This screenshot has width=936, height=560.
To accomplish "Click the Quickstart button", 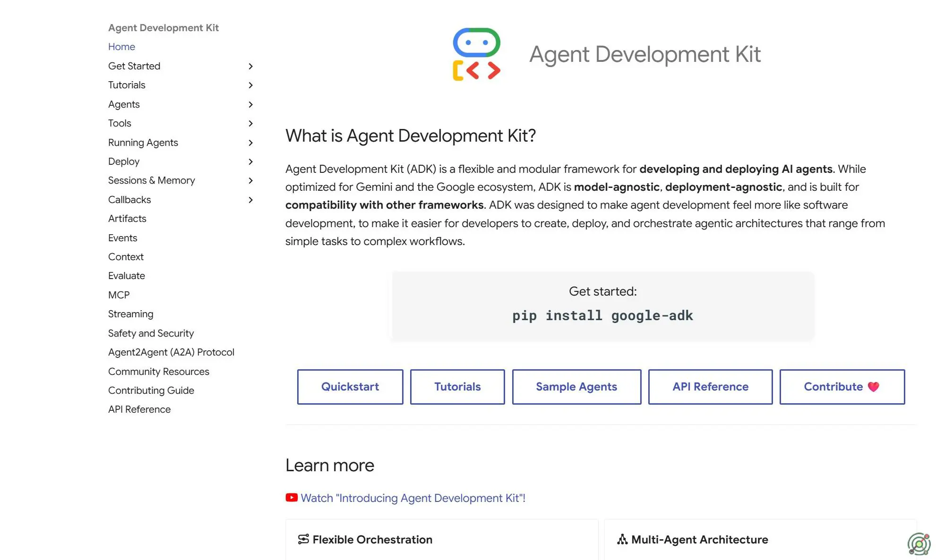I will 350,387.
